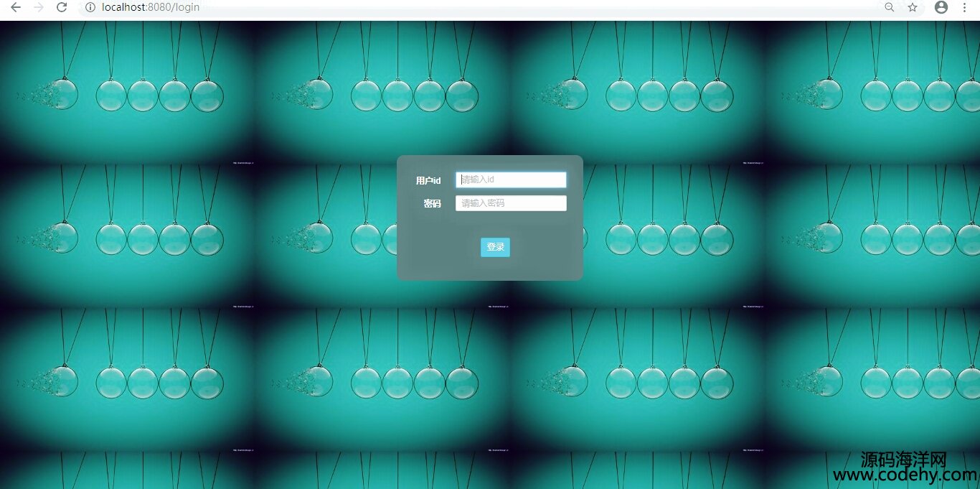Open Chrome's three-dot menu
This screenshot has height=489, width=980.
click(964, 7)
